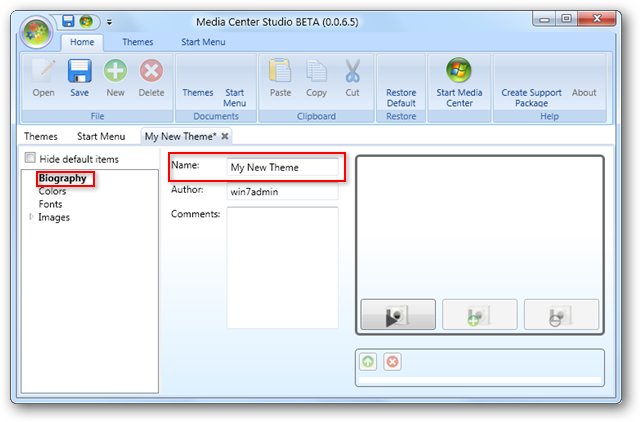Toggle Hide default items checkbox
This screenshot has width=640, height=422.
[x=30, y=158]
